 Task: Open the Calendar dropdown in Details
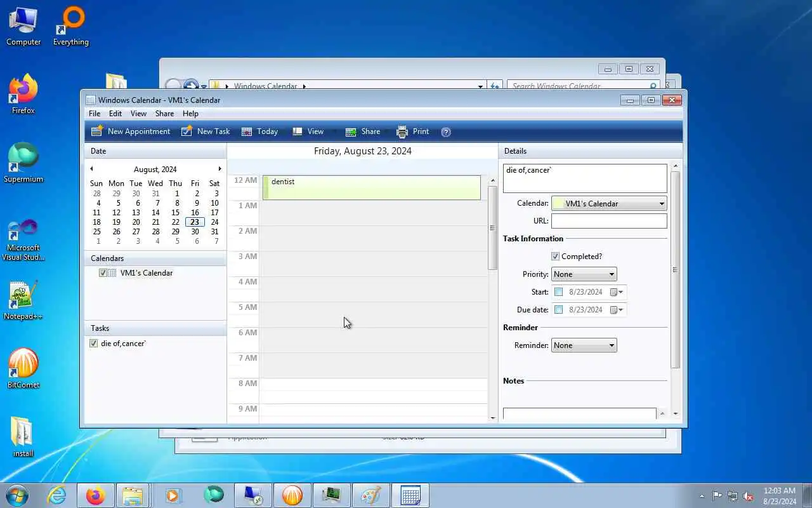pos(662,204)
